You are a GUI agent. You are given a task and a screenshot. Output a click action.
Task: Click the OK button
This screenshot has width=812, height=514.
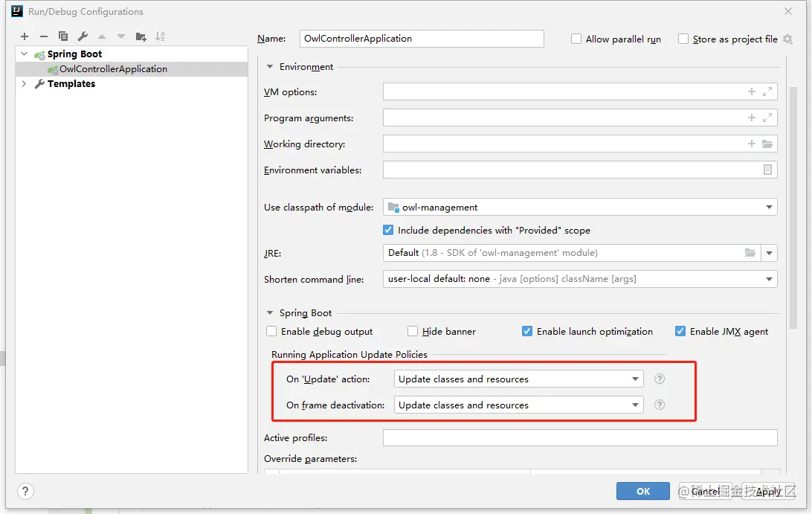(643, 491)
